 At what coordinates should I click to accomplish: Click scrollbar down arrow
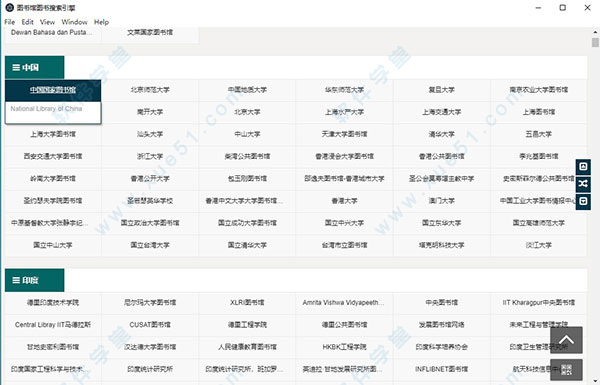[595, 382]
